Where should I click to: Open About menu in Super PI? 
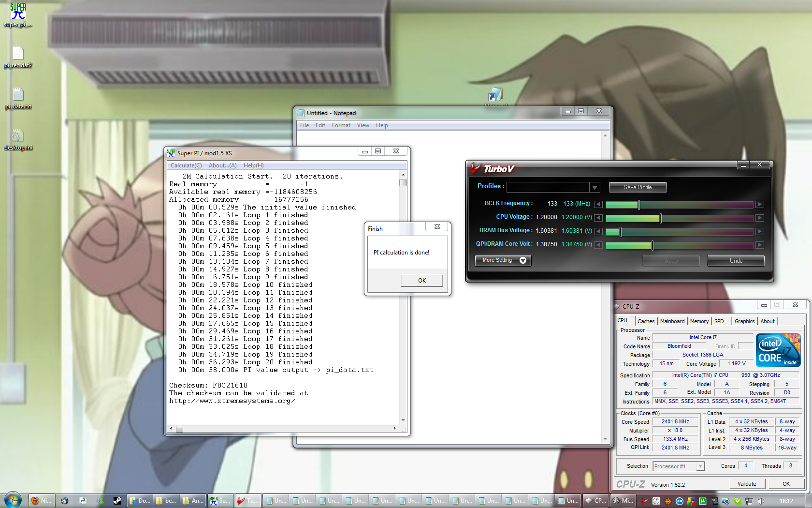click(x=222, y=165)
